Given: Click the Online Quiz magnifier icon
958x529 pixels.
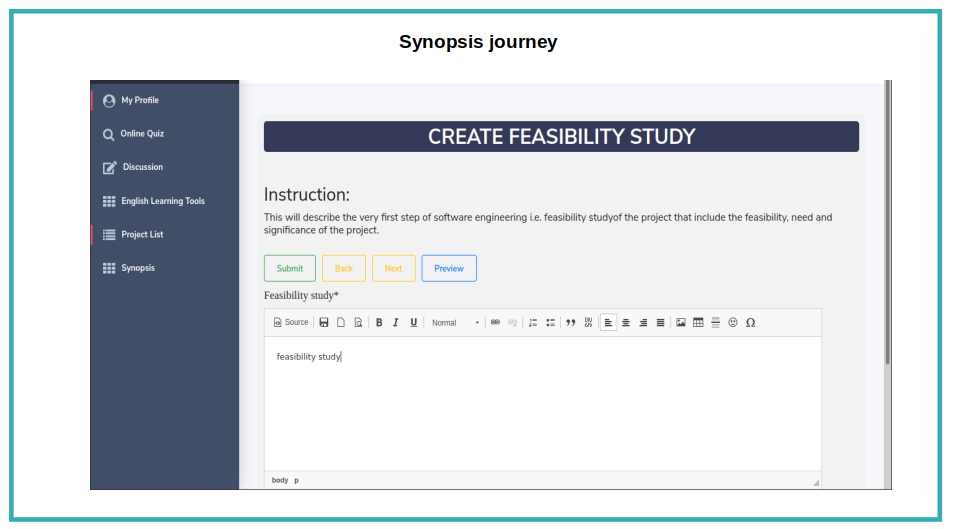Looking at the screenshot, I should [x=109, y=134].
